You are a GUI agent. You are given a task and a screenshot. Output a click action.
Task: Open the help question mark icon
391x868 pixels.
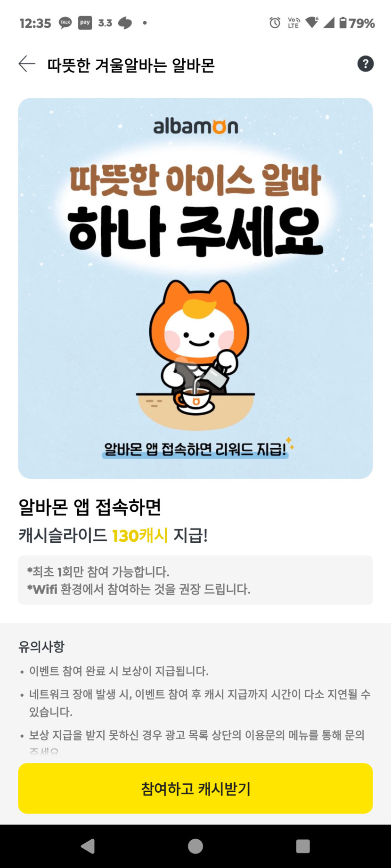(365, 64)
